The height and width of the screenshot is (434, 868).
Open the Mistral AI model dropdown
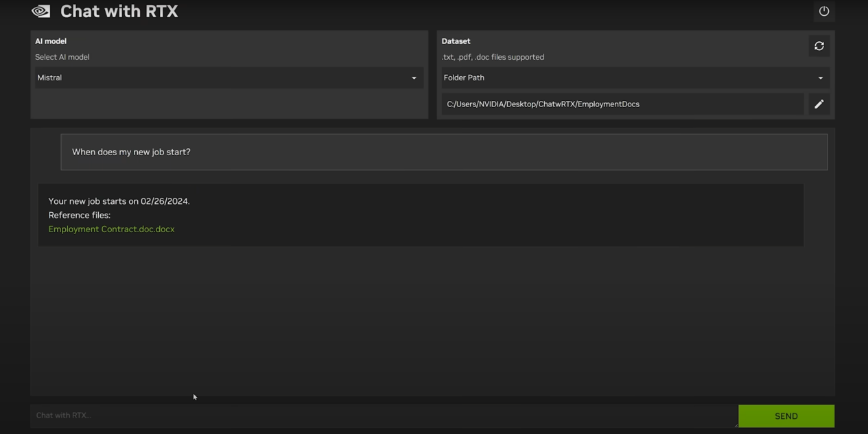228,78
